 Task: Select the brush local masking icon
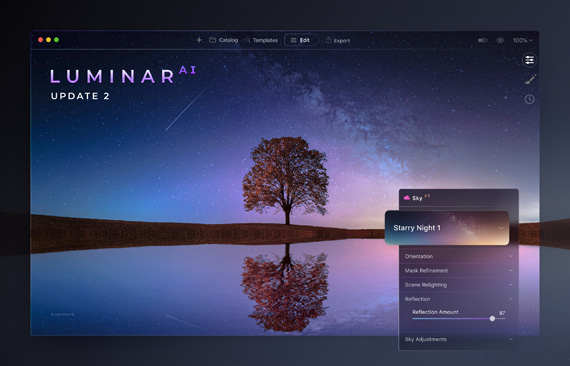click(530, 79)
